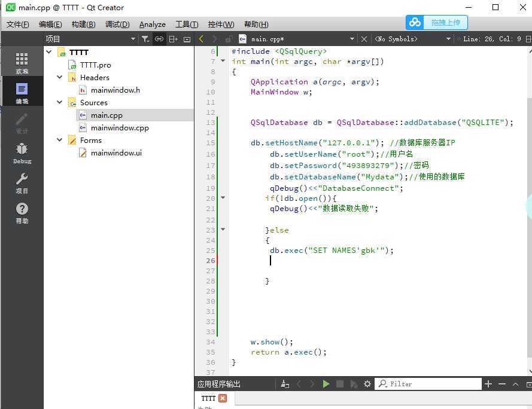Zoom in application output with plus
This screenshot has height=409, width=532.
[x=488, y=384]
